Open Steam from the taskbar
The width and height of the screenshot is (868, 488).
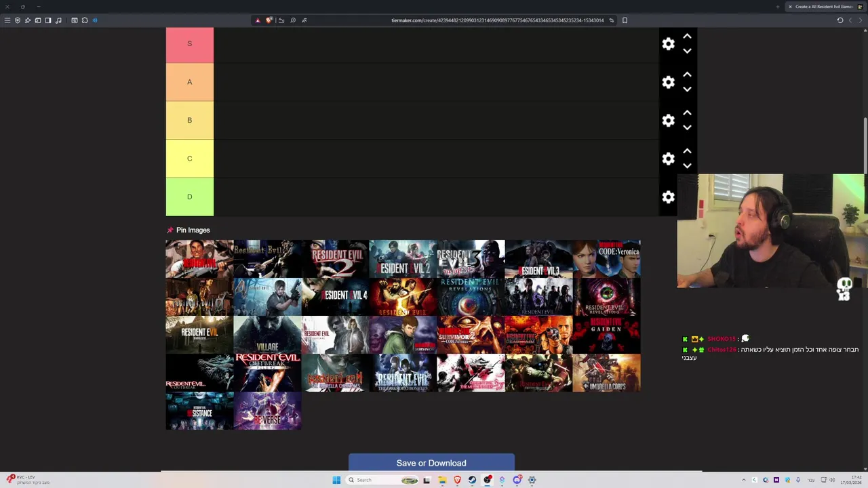click(472, 480)
